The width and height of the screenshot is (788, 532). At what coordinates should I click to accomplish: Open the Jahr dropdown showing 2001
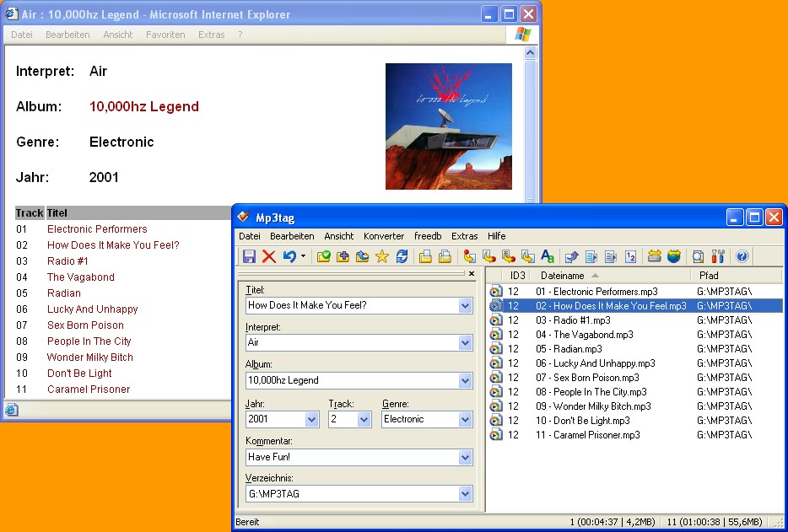pyautogui.click(x=311, y=419)
